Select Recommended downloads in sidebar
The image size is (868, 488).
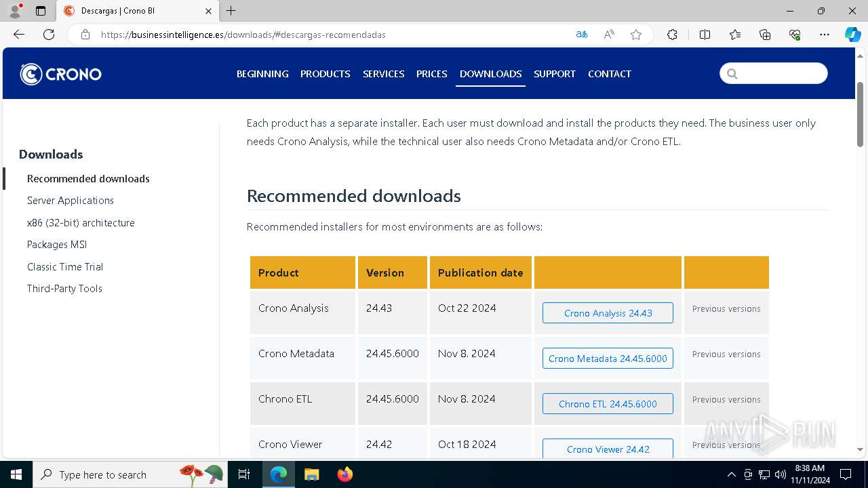[88, 179]
